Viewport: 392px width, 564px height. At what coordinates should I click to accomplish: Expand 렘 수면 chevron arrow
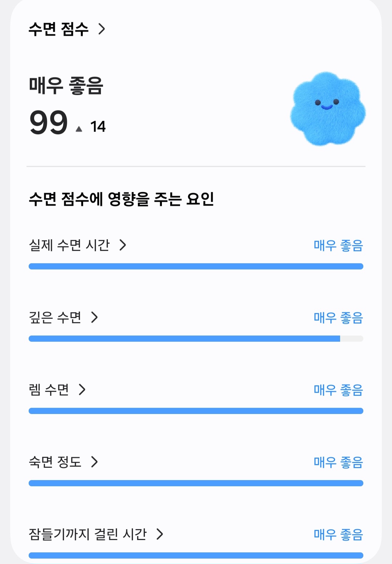(x=82, y=390)
